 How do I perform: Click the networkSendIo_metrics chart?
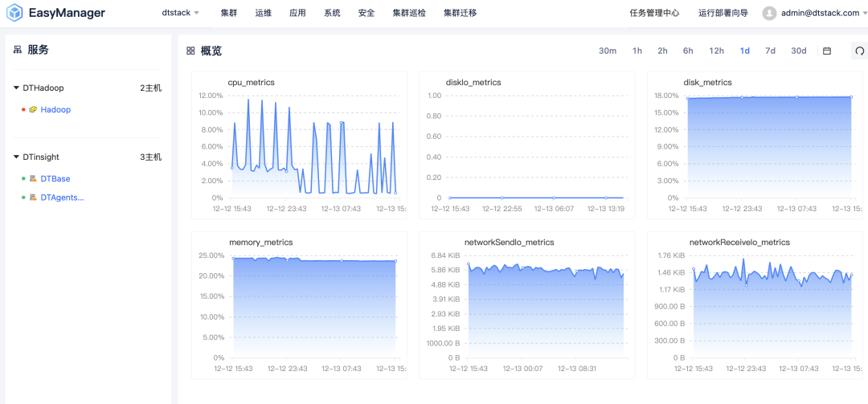point(527,305)
